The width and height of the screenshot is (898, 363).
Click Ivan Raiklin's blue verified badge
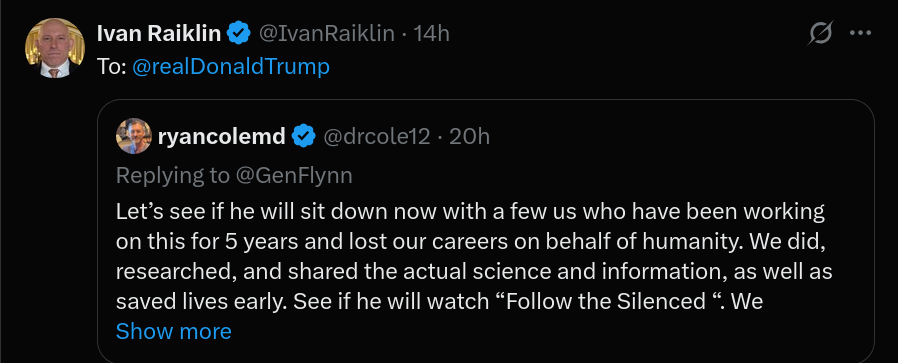coord(239,34)
